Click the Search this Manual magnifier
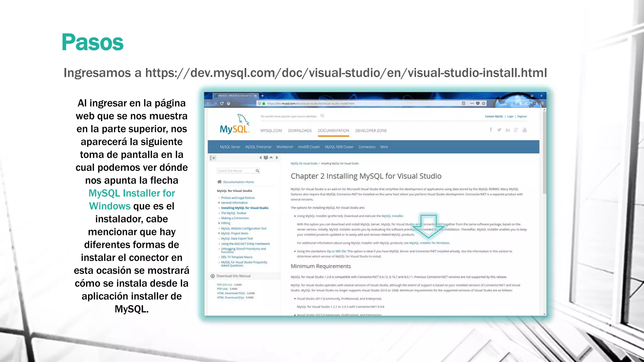This screenshot has height=362, width=644. [x=257, y=171]
